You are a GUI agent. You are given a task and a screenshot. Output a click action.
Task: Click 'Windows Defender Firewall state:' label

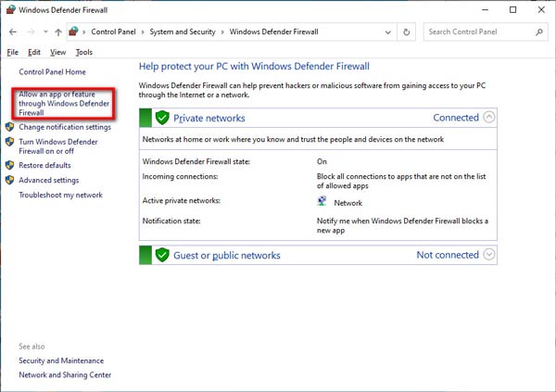coord(196,161)
